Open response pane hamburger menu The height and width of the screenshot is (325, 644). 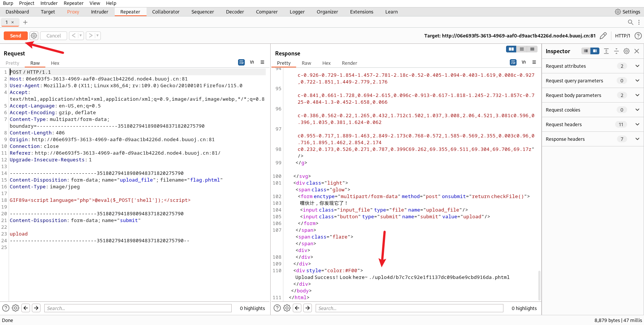pos(534,62)
